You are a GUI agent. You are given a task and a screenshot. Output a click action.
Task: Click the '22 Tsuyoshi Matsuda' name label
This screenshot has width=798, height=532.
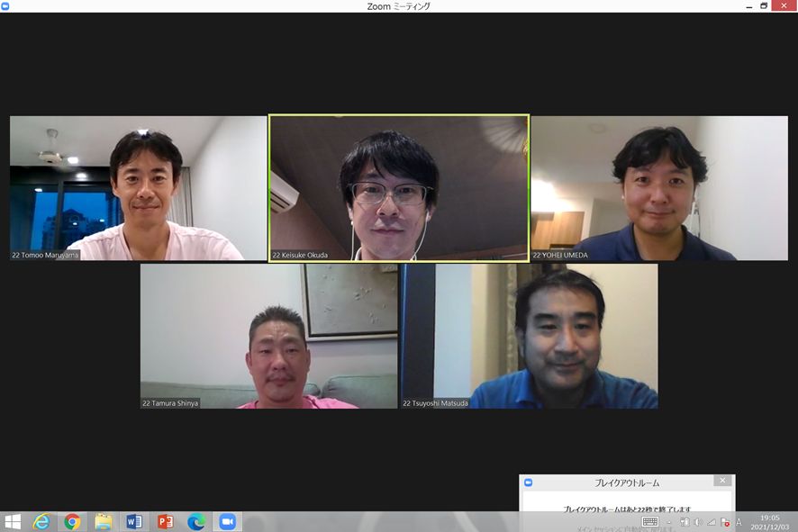(435, 403)
